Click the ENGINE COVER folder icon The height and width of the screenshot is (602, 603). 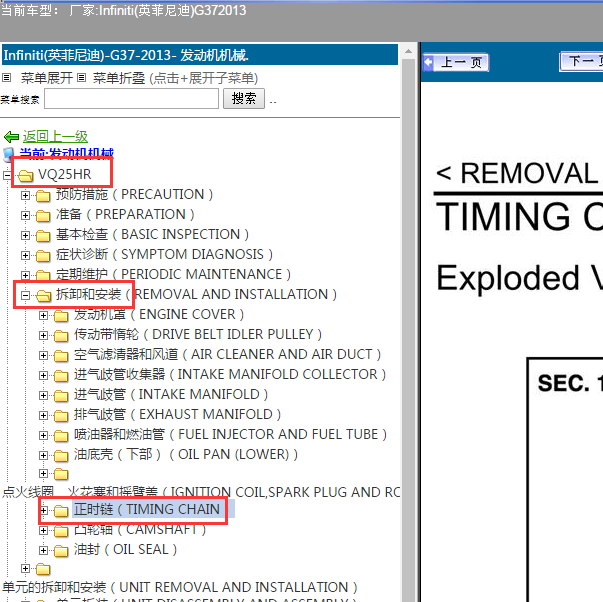61,316
